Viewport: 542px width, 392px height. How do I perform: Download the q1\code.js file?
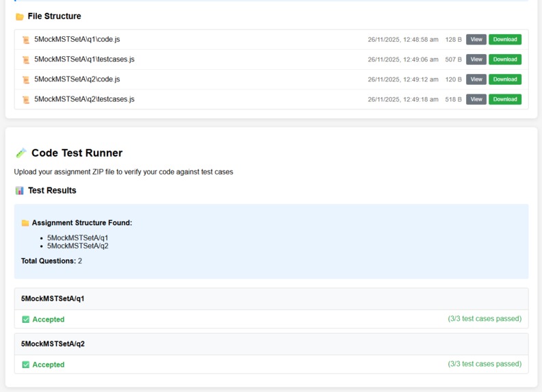point(504,40)
